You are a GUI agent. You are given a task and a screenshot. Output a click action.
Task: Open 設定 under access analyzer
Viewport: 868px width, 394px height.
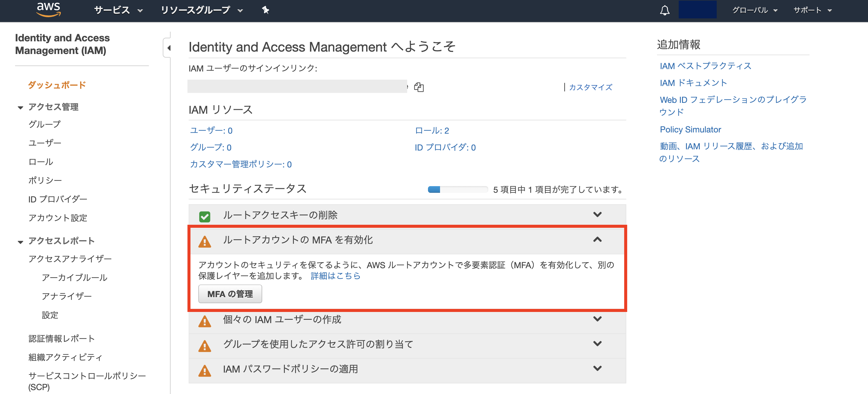[50, 315]
